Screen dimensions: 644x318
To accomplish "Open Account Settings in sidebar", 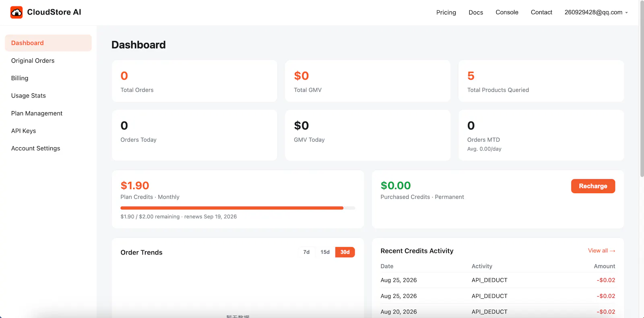I will pyautogui.click(x=48, y=149).
